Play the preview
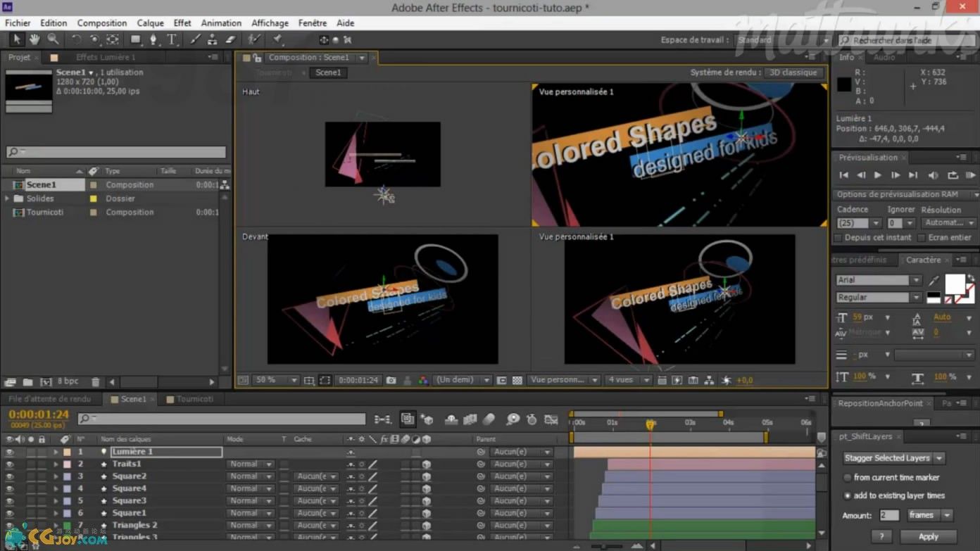 point(877,175)
